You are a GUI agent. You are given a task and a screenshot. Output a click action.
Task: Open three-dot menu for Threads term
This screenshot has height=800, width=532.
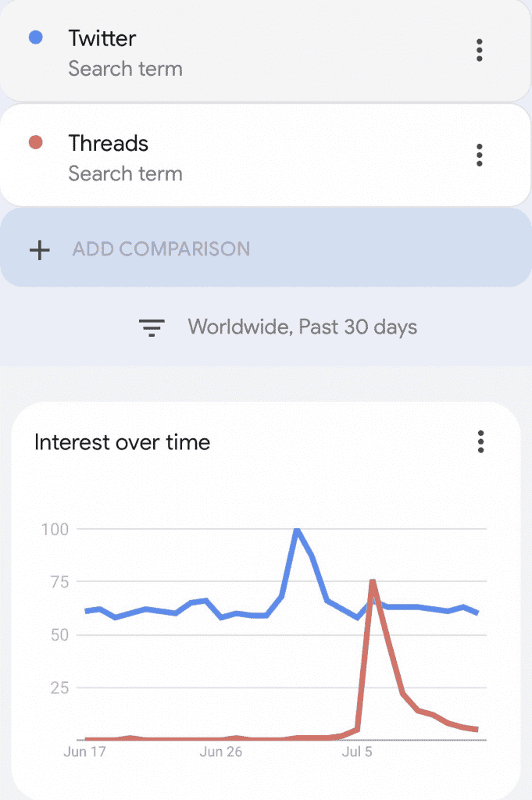[x=479, y=155]
